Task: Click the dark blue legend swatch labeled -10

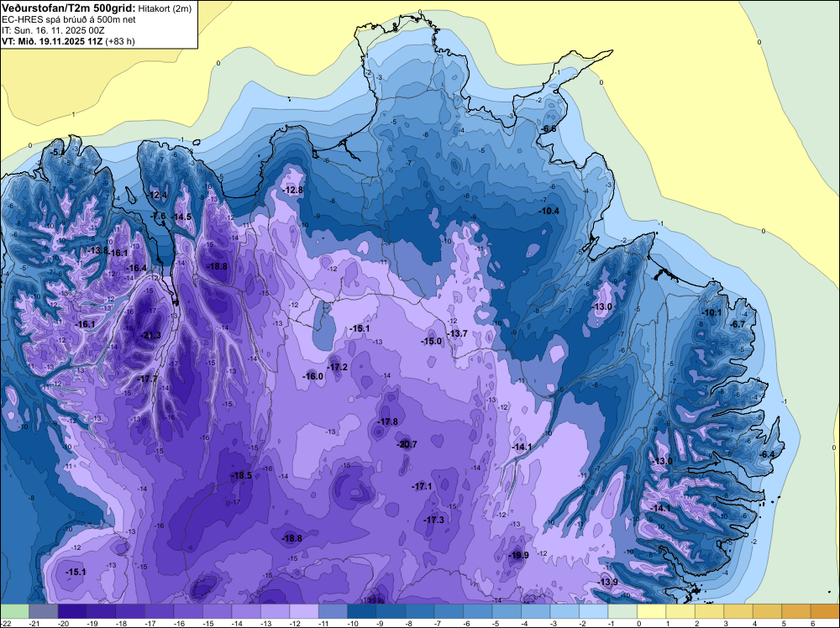Action: 361,611
